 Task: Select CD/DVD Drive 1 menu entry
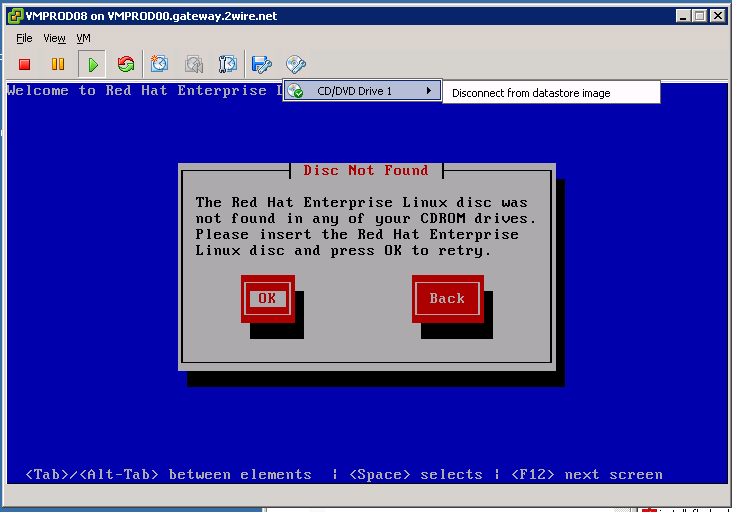(x=362, y=91)
